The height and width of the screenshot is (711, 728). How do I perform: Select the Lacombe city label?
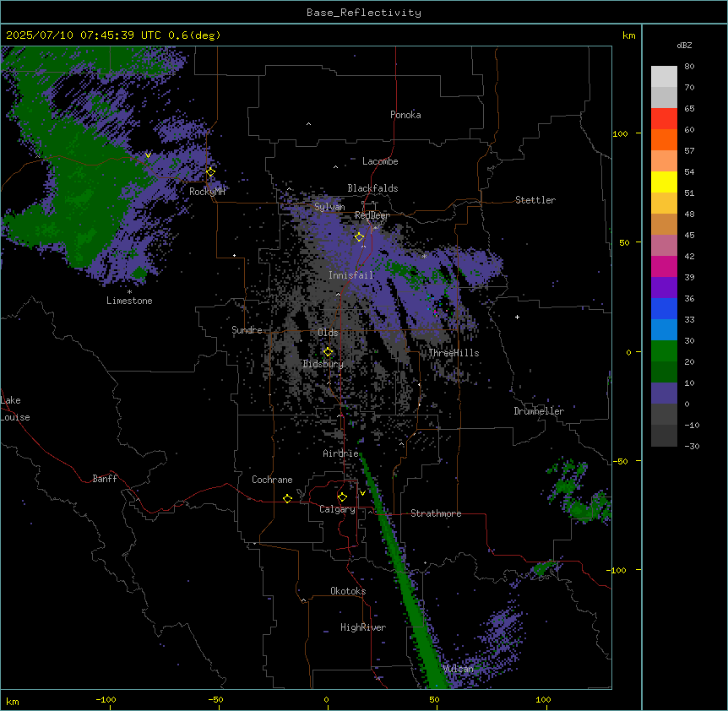pyautogui.click(x=380, y=161)
